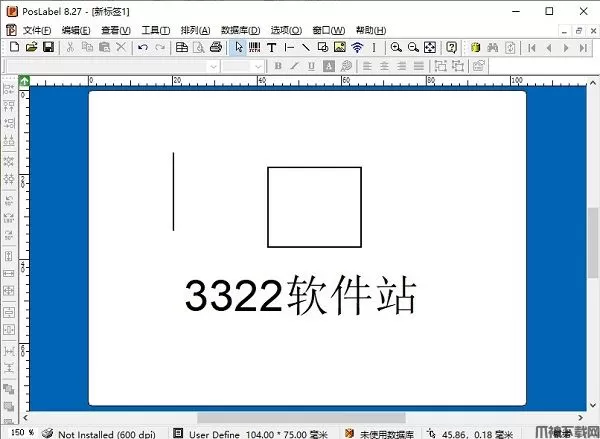Screen dimensions: 600x439
Task: Click the vertical scrollbar up arrow
Action: click(593, 83)
